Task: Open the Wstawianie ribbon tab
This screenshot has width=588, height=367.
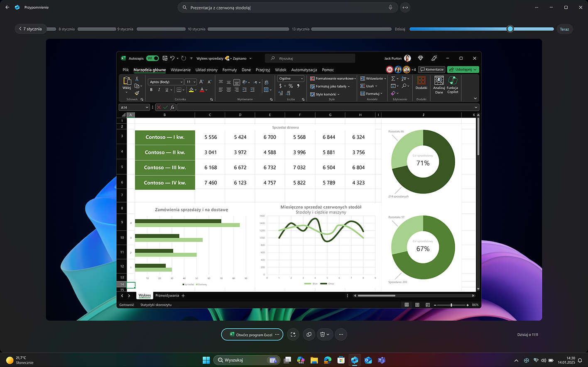Action: pos(181,70)
